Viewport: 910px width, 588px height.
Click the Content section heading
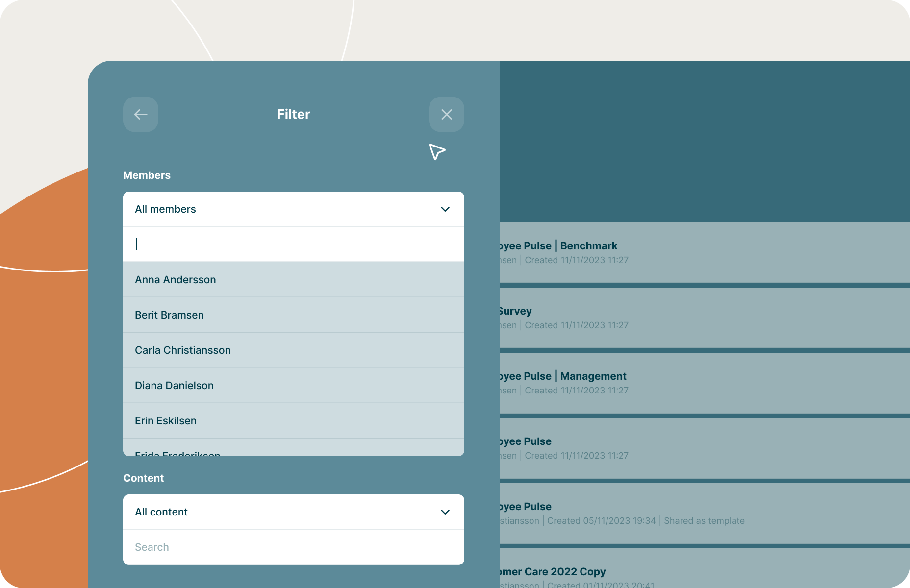[x=143, y=478]
